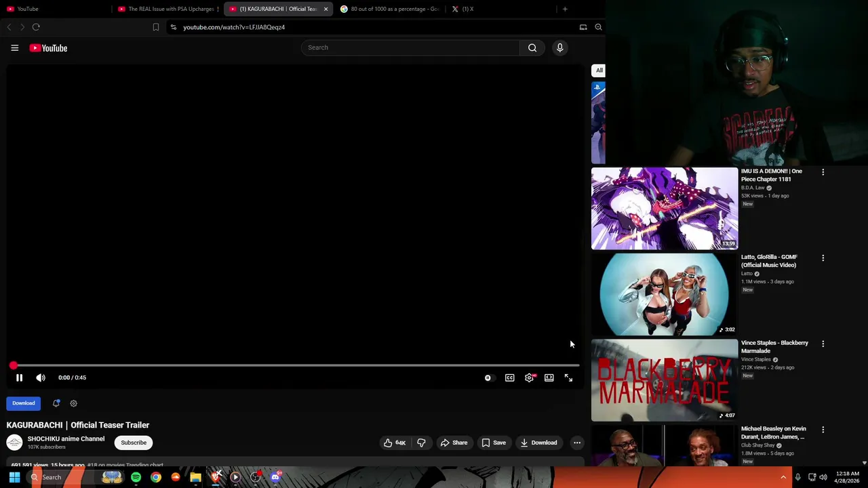
Task: Save the video to a playlist
Action: (x=493, y=443)
